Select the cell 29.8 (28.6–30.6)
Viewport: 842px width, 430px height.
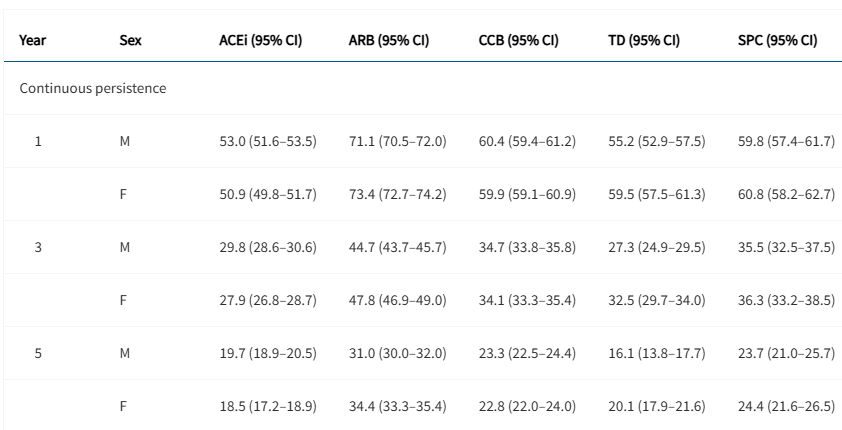pos(267,245)
